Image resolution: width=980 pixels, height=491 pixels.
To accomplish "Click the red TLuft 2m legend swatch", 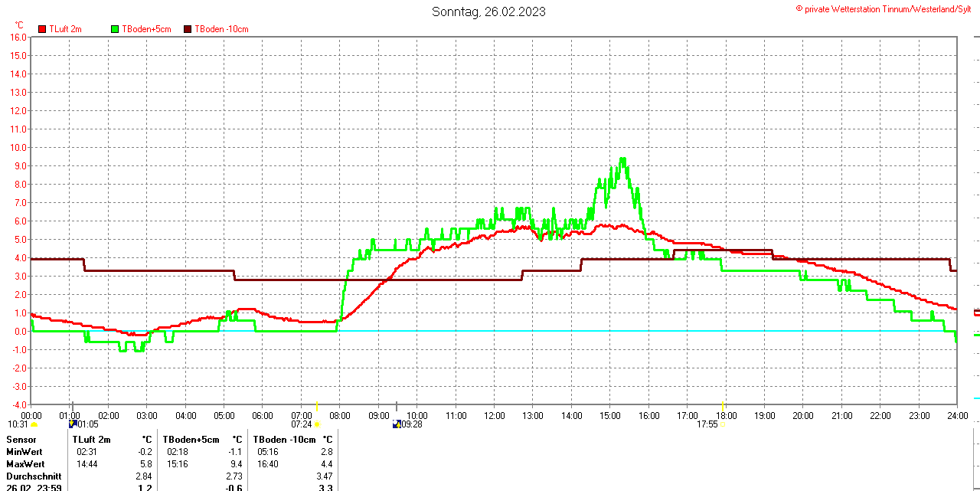I will tap(42, 29).
